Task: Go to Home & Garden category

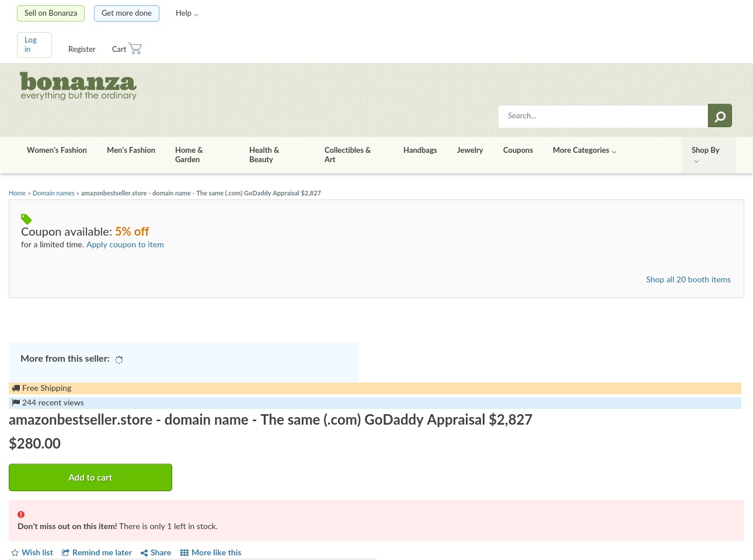Action: 189,155
